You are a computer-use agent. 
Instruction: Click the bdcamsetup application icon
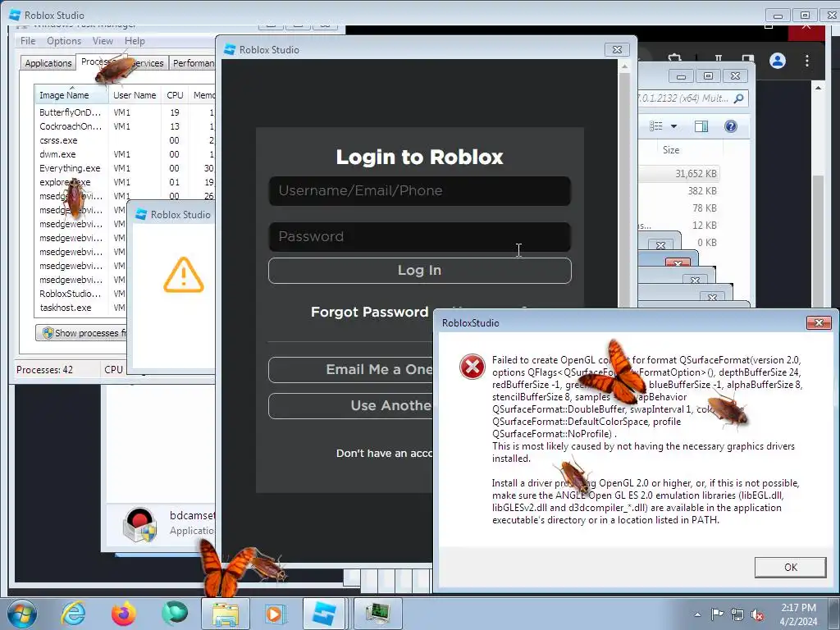139,524
